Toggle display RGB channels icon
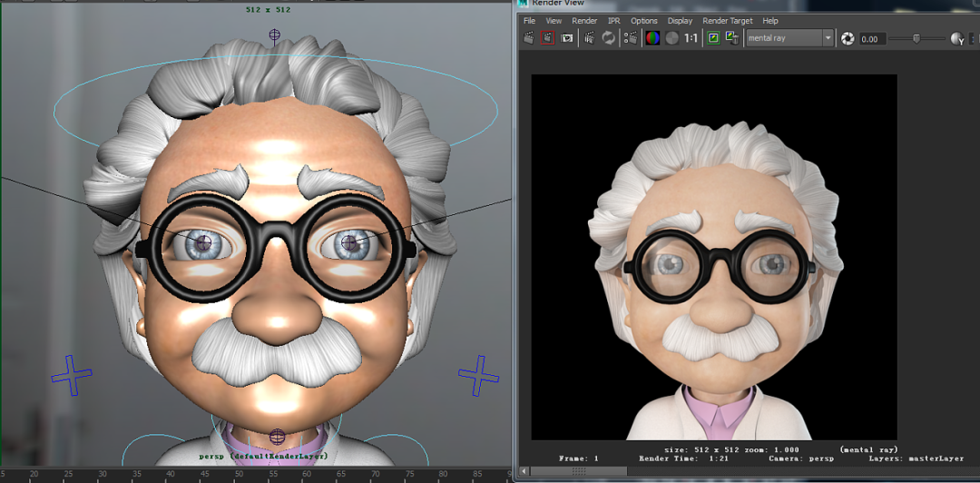980x483 pixels. [x=652, y=38]
